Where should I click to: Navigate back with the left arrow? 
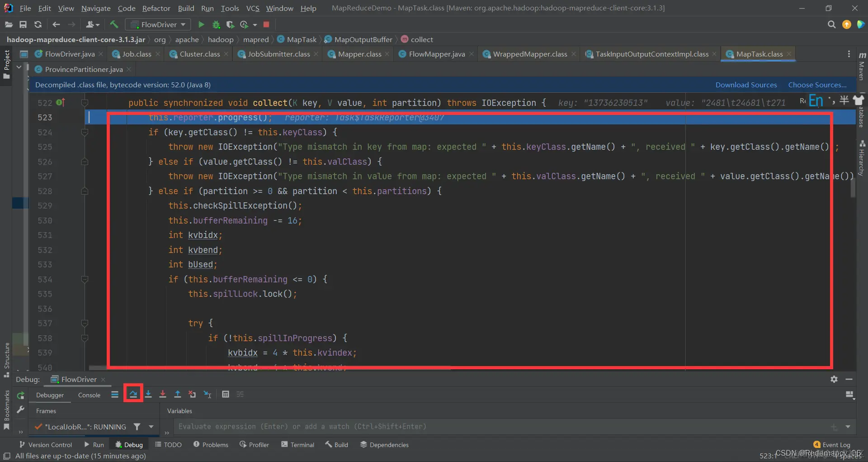[x=56, y=24]
